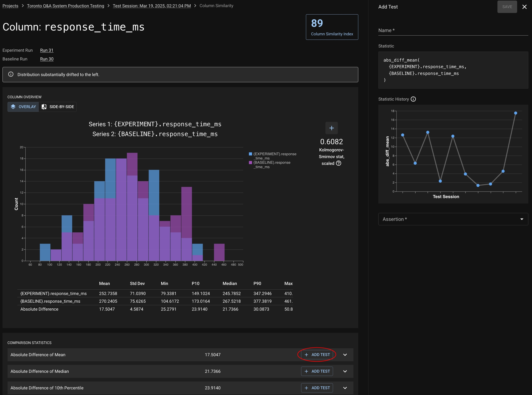Viewport: 532px width, 395px height.
Task: Go to Projects breadcrumb
Action: tap(10, 6)
